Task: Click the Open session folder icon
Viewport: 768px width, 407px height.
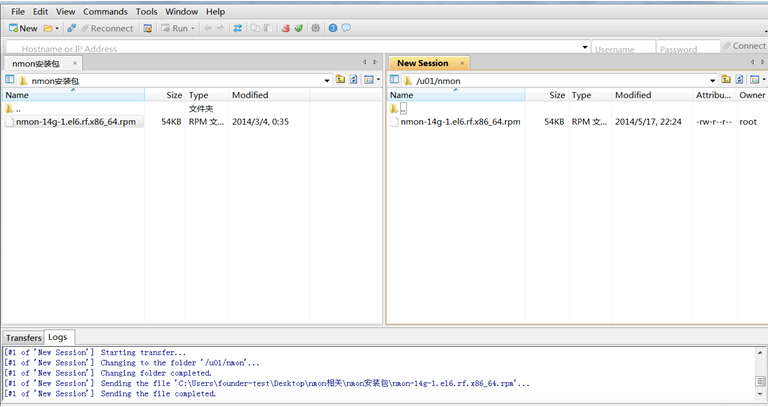Action: (48, 28)
